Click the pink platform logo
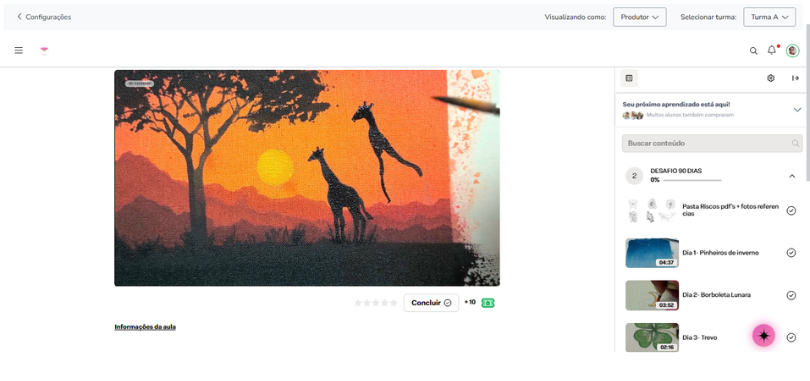 click(x=44, y=51)
